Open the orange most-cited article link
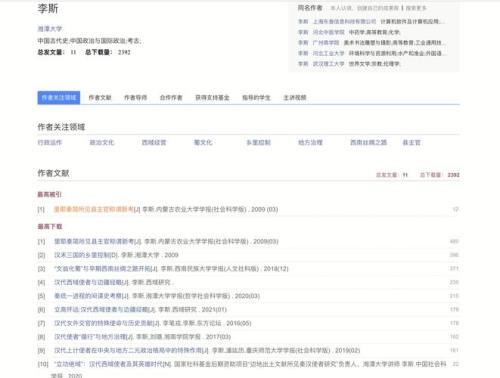 (94, 209)
